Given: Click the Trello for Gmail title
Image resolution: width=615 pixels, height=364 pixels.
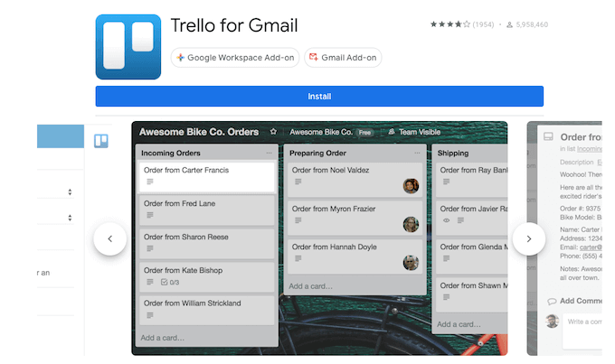Looking at the screenshot, I should [x=234, y=25].
